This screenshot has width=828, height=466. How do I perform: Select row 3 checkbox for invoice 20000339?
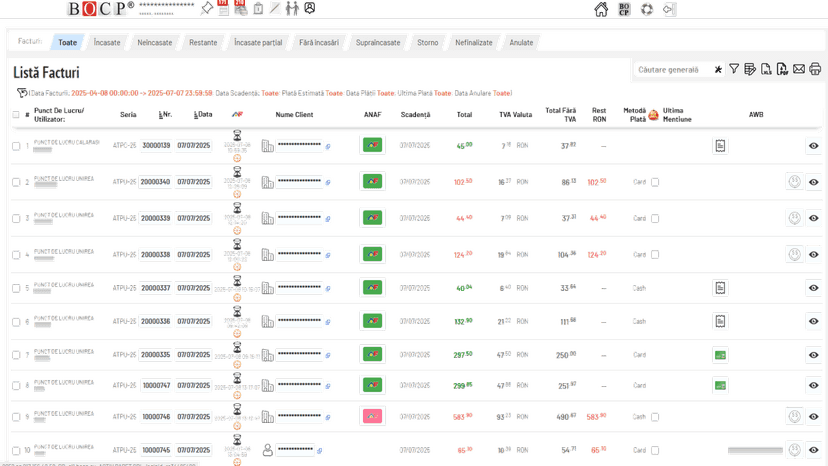point(16,218)
